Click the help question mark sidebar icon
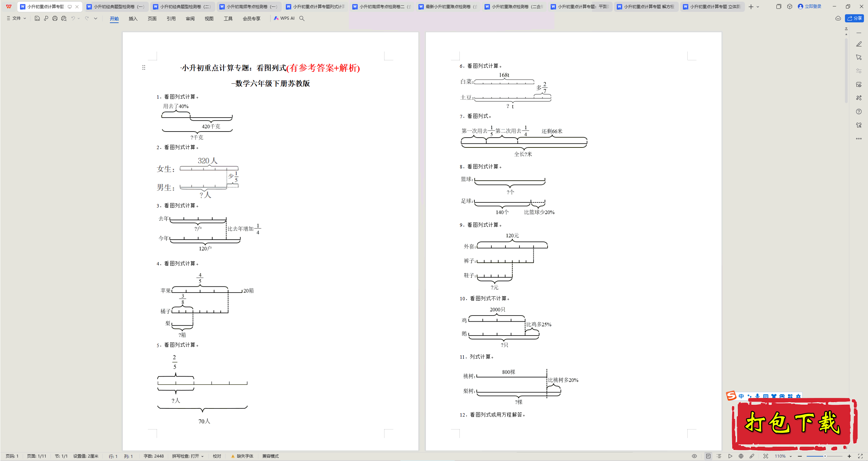 [x=859, y=112]
